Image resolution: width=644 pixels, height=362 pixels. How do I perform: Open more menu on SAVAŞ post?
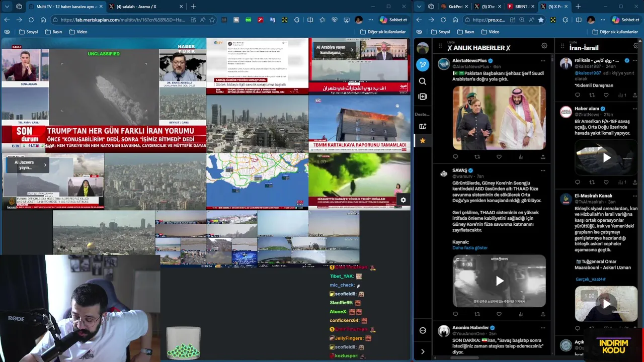click(543, 170)
